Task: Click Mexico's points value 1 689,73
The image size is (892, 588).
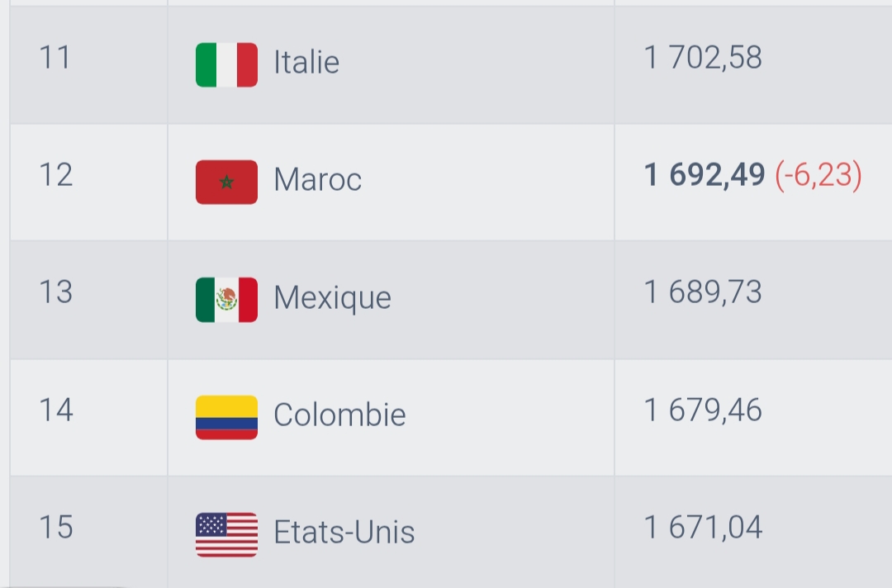Action: click(703, 292)
